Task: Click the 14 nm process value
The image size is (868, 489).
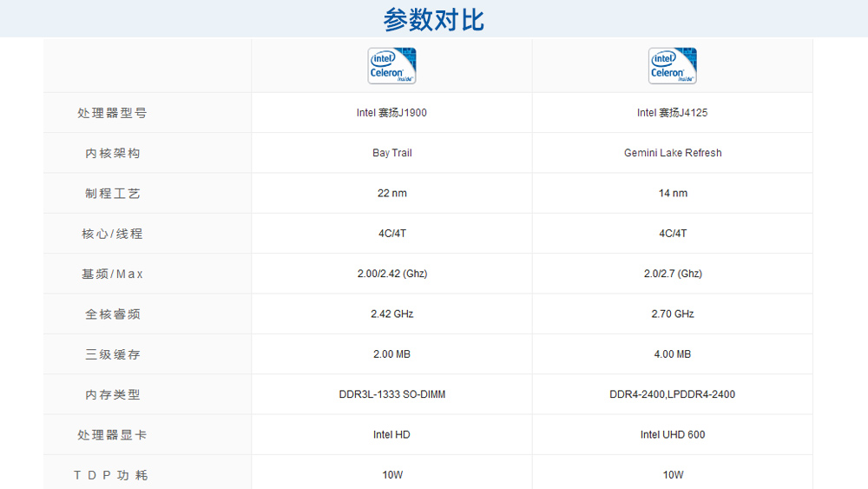Action: 673,193
